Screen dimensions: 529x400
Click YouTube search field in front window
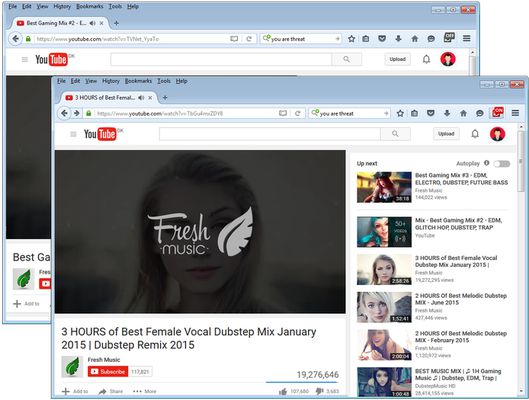click(x=270, y=134)
